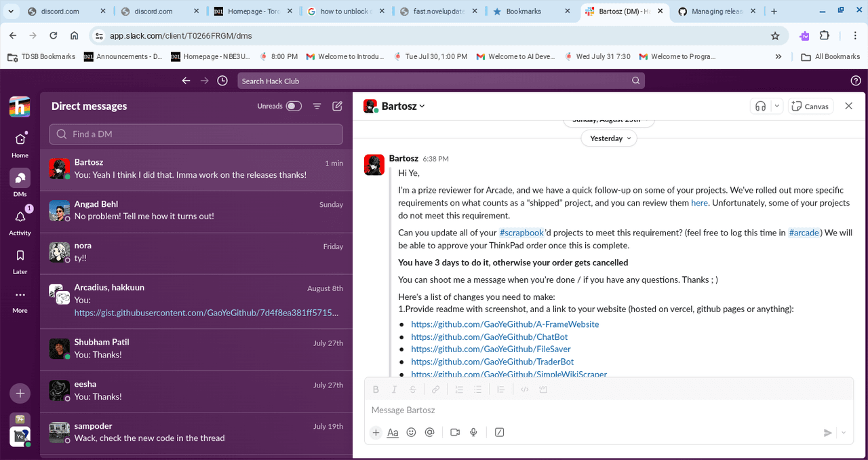
Task: Click the compose new message icon
Action: click(337, 106)
